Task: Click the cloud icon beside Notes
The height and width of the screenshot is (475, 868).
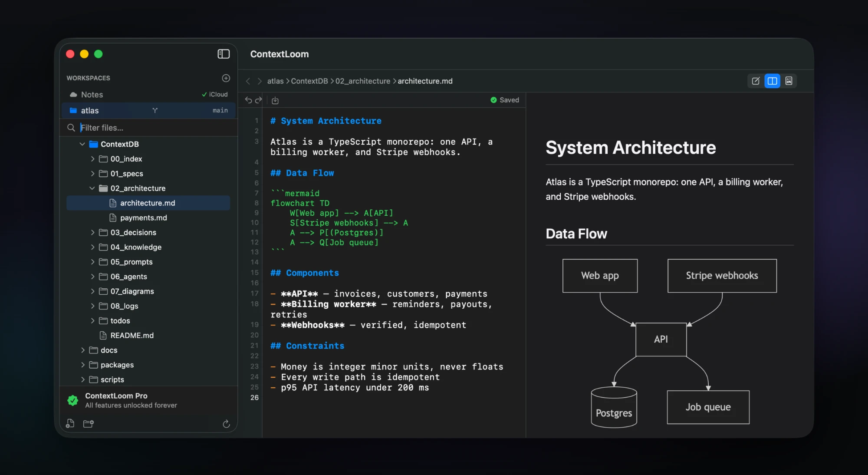Action: (73, 95)
